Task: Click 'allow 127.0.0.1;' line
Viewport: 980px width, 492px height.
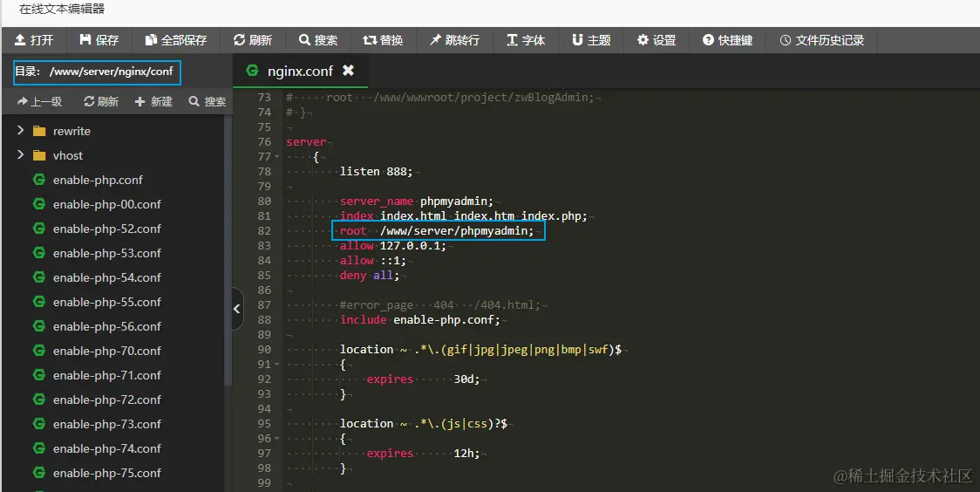Action: tap(393, 246)
